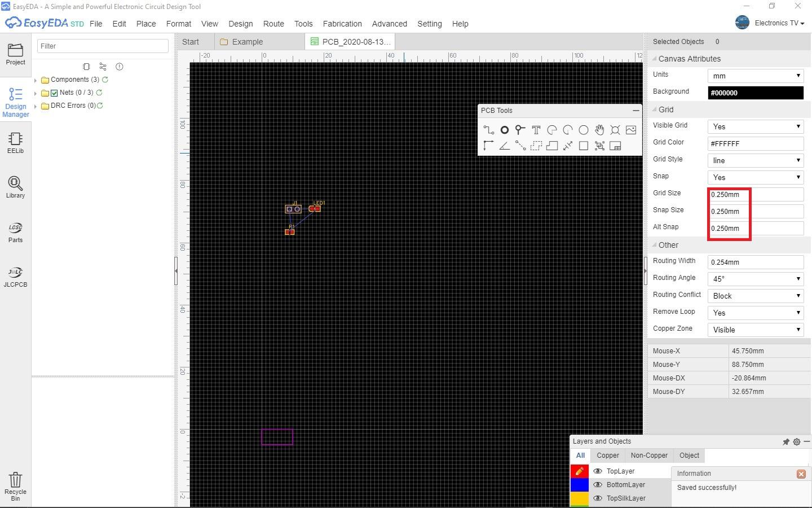Close the Saved successfully information popup

coord(801,474)
